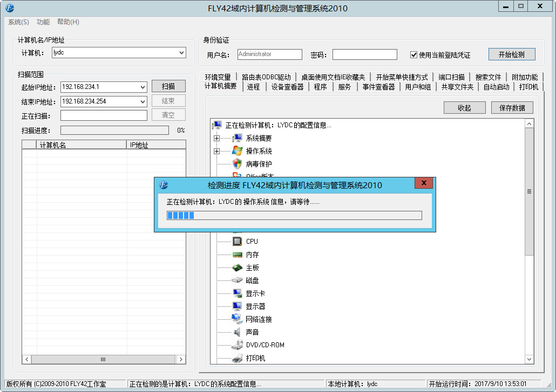Switch to the 设备查看器 tab
Viewport: 556px width, 392px height.
point(288,87)
